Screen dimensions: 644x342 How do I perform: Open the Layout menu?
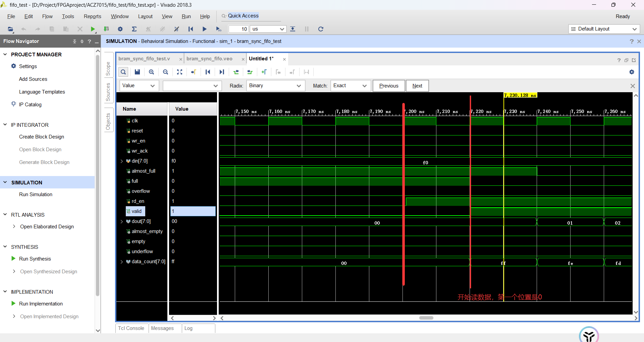tap(145, 16)
